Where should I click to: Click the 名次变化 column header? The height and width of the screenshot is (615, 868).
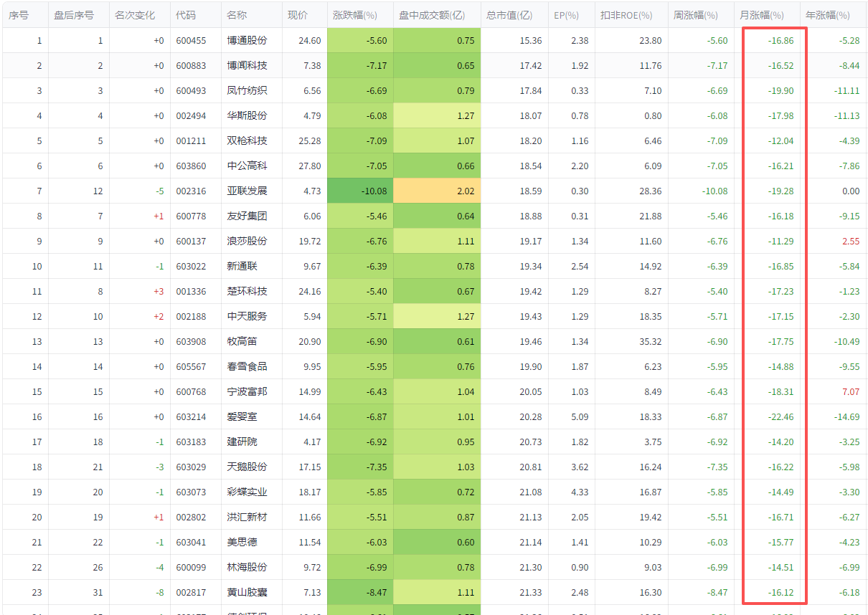point(135,15)
